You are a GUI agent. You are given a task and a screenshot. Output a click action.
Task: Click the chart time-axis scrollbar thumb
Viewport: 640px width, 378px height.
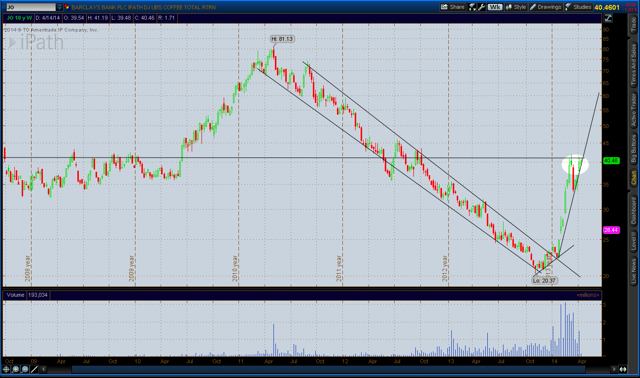point(329,369)
